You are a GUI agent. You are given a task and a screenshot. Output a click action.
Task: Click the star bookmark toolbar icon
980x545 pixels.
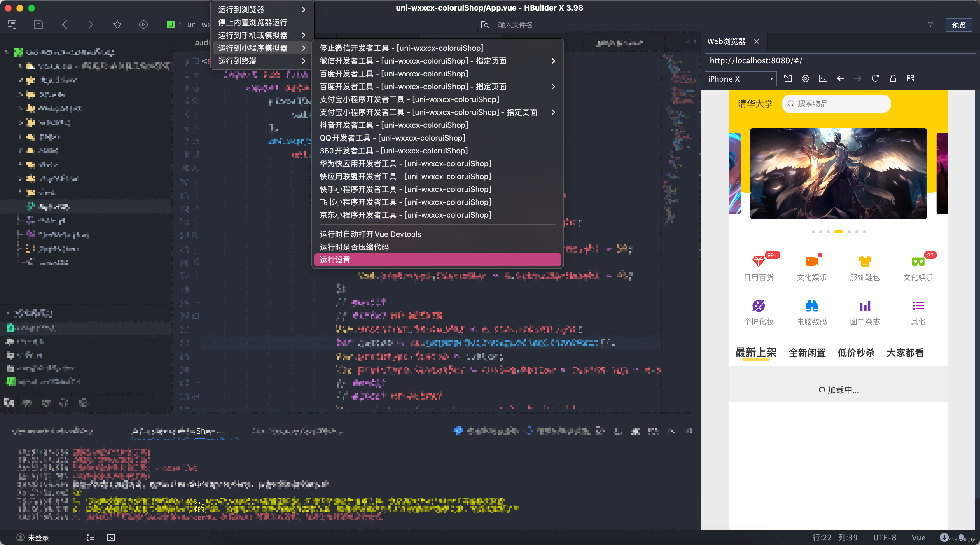(x=117, y=25)
